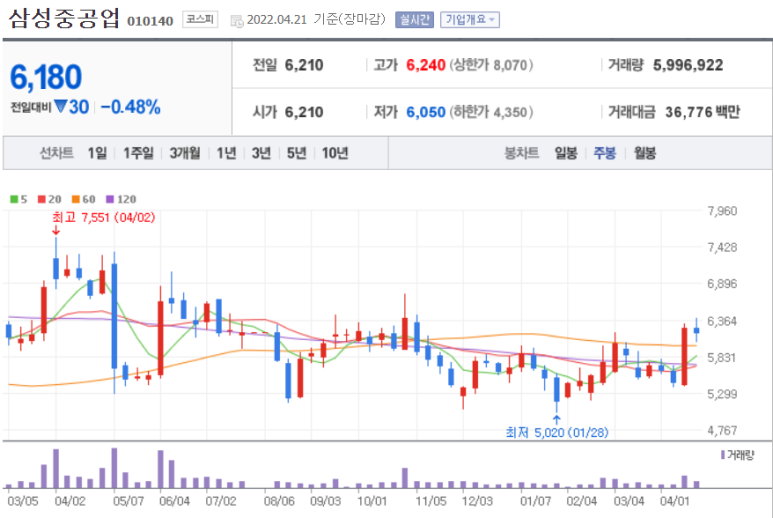Select the 월봉 monthly candle chart

pyautogui.click(x=645, y=153)
